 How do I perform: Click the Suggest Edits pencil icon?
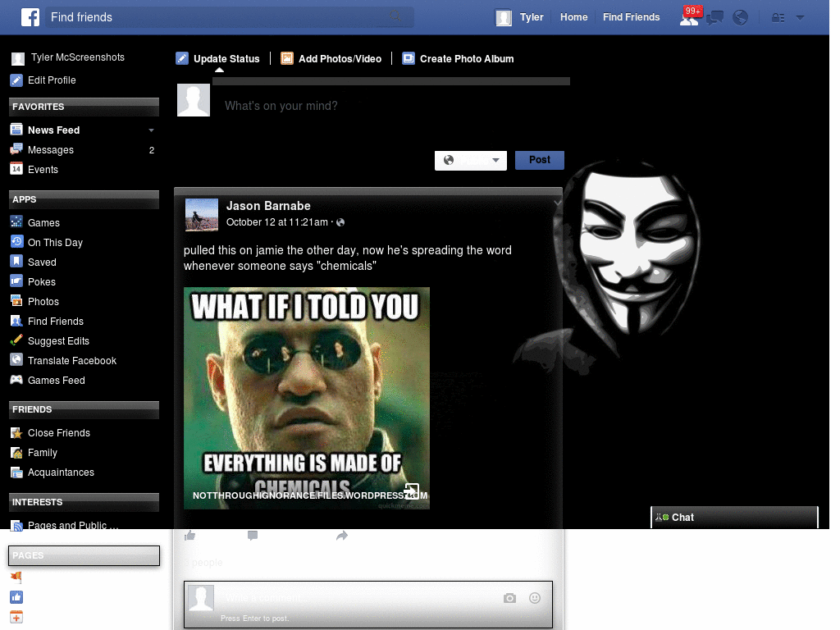16,340
